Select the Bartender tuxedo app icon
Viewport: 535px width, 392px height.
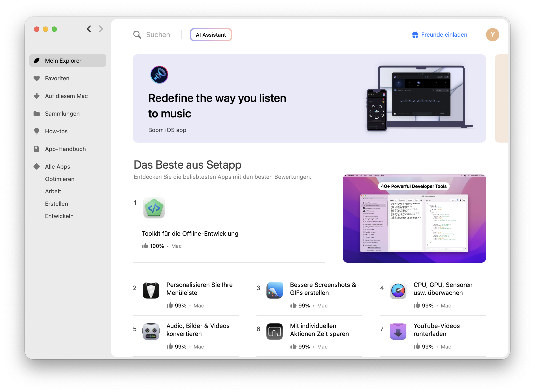(151, 290)
